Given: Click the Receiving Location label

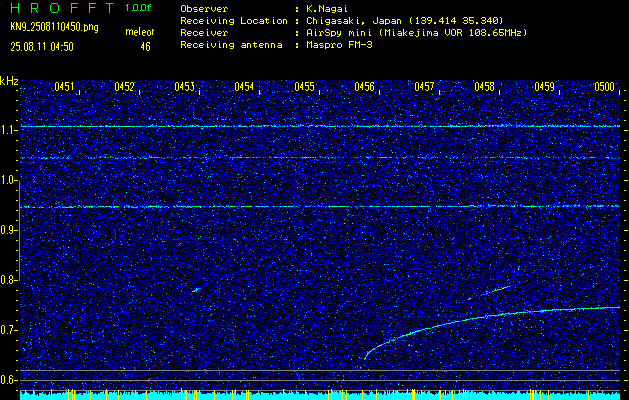Looking at the screenshot, I should [234, 20].
